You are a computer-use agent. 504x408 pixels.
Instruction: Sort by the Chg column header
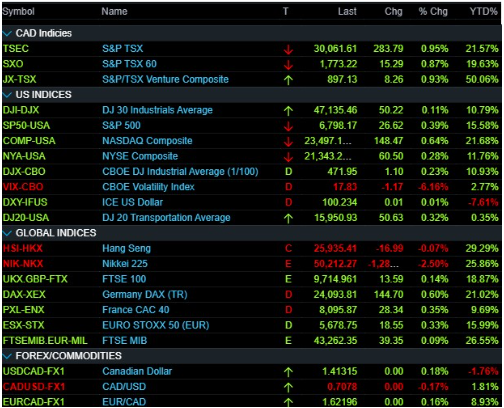pos(393,12)
